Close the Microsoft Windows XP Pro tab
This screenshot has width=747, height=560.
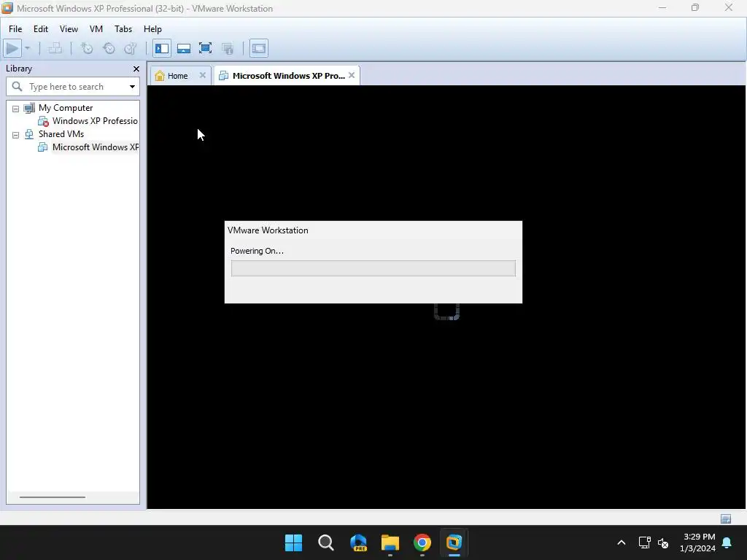coord(352,75)
